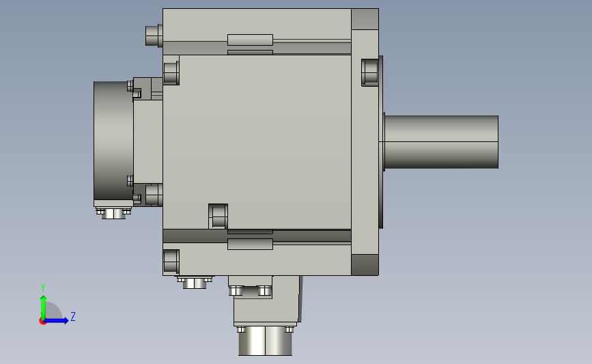
Task: Select the motor's output shaft cylinder
Action: tap(441, 142)
